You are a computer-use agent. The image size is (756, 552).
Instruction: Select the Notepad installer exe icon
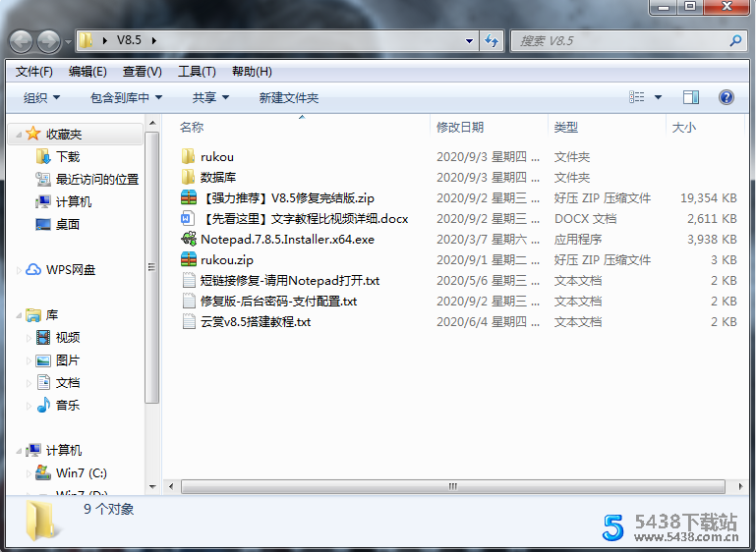click(189, 239)
